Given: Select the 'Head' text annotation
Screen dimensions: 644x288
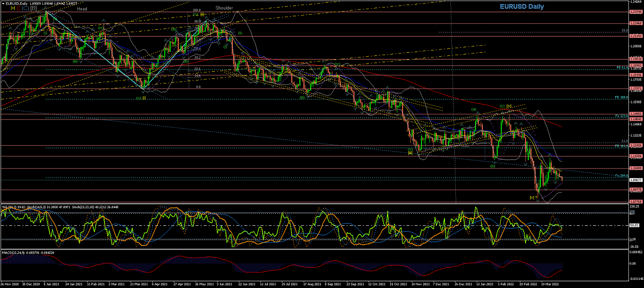Looking at the screenshot, I should tap(82, 9).
